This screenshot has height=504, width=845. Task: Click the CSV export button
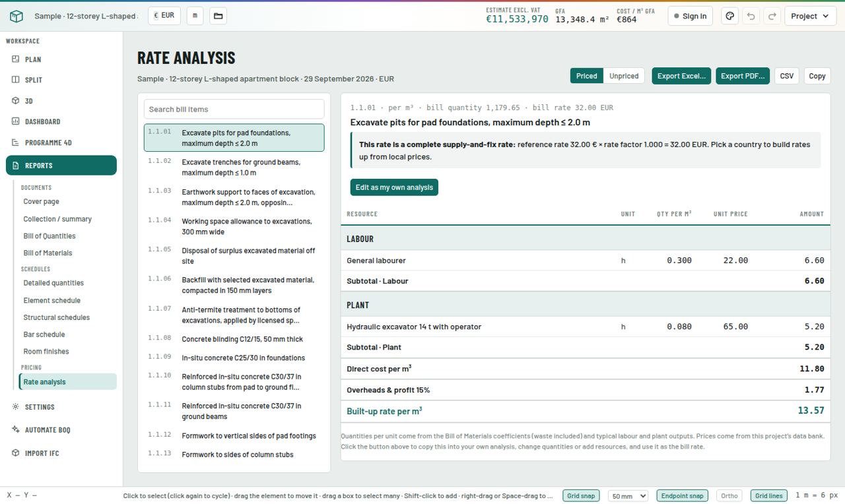click(x=787, y=76)
